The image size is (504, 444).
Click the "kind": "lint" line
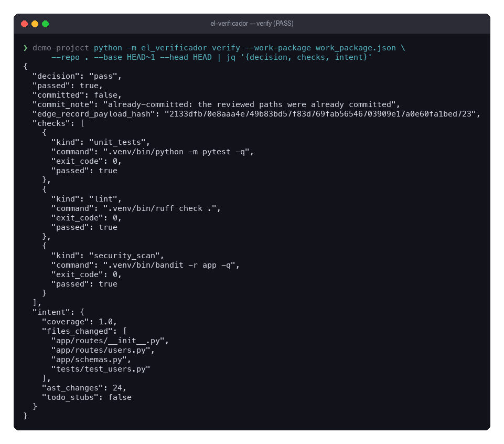tap(87, 199)
